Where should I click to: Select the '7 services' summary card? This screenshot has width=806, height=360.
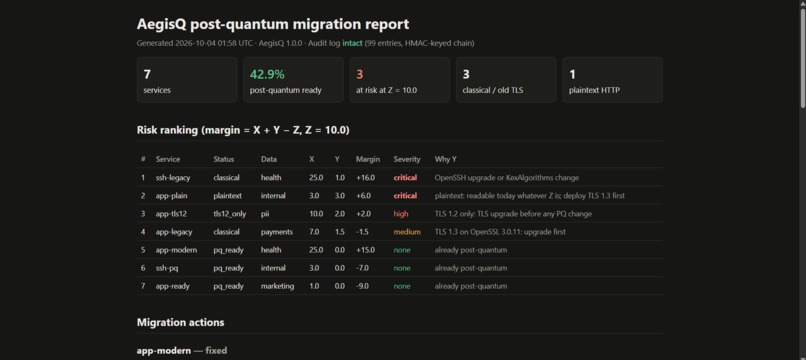pos(187,80)
